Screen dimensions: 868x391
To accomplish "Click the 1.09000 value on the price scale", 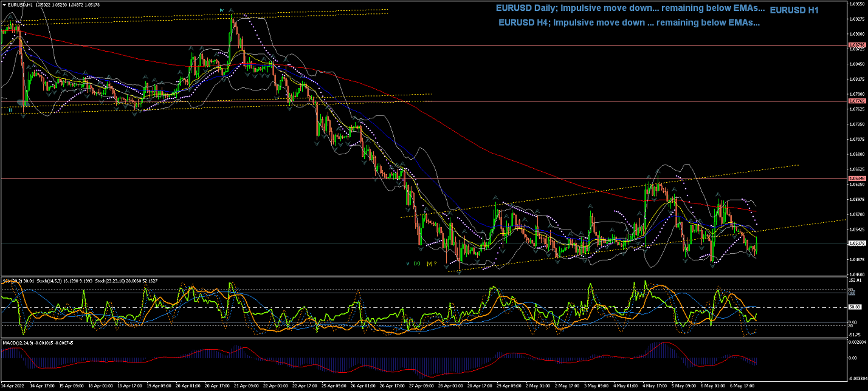I will (x=856, y=34).
